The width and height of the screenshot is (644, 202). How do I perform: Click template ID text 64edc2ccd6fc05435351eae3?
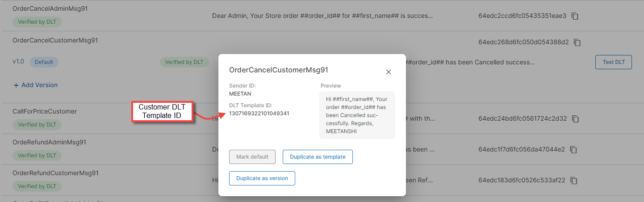(x=522, y=16)
